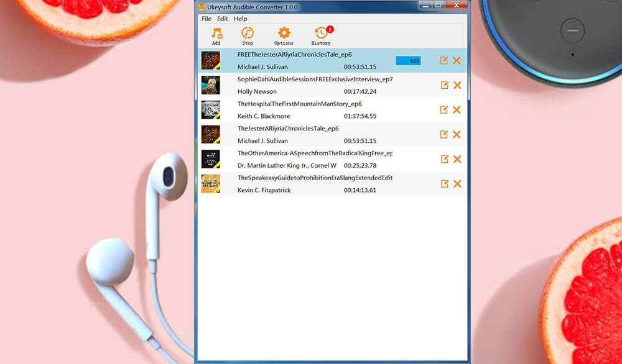Click title TheHospitalTheFirstMountainManStory_ep6
The height and width of the screenshot is (364, 622).
(x=300, y=104)
